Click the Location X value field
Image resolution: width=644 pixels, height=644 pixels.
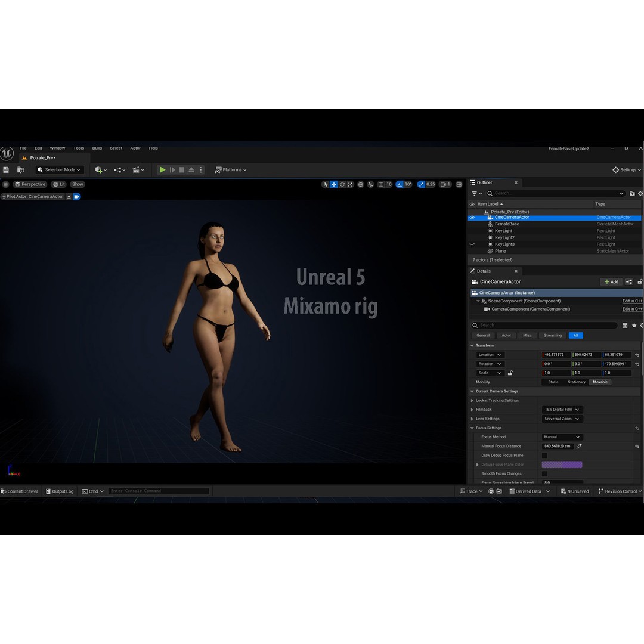(x=556, y=355)
